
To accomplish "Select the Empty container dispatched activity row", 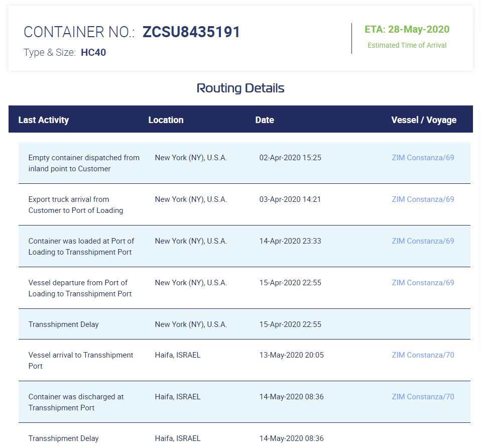I will click(244, 163).
